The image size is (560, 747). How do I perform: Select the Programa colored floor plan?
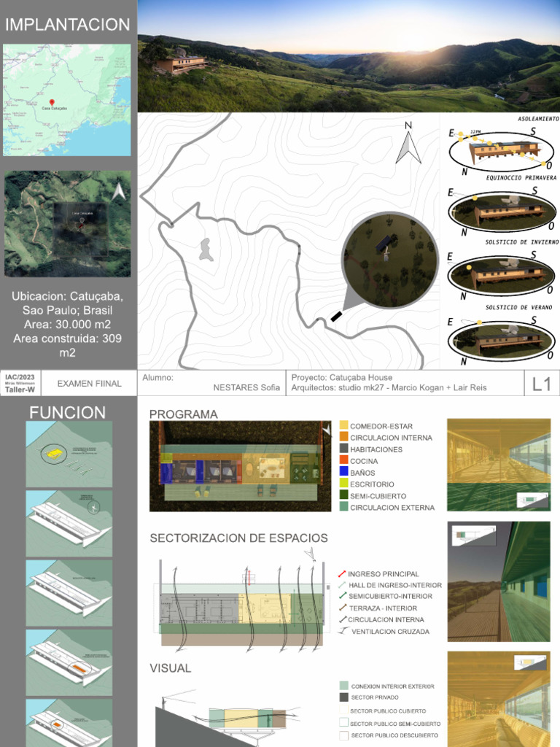[241, 466]
